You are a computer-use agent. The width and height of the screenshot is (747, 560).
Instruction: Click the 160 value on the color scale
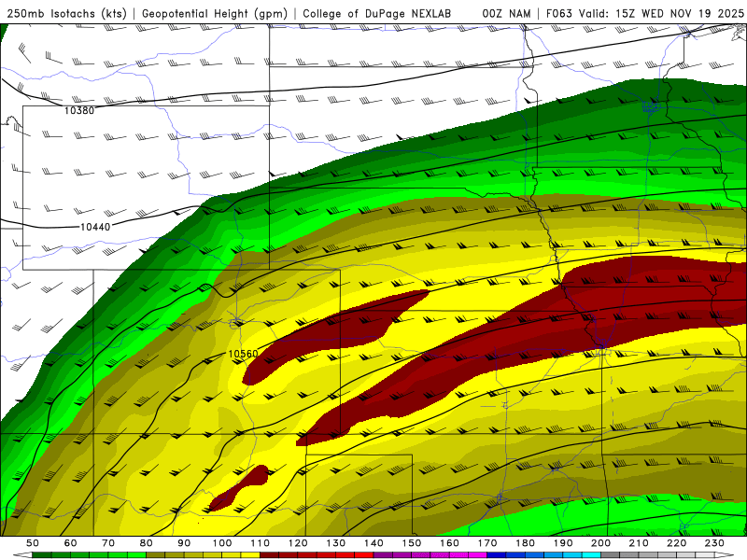pyautogui.click(x=449, y=543)
